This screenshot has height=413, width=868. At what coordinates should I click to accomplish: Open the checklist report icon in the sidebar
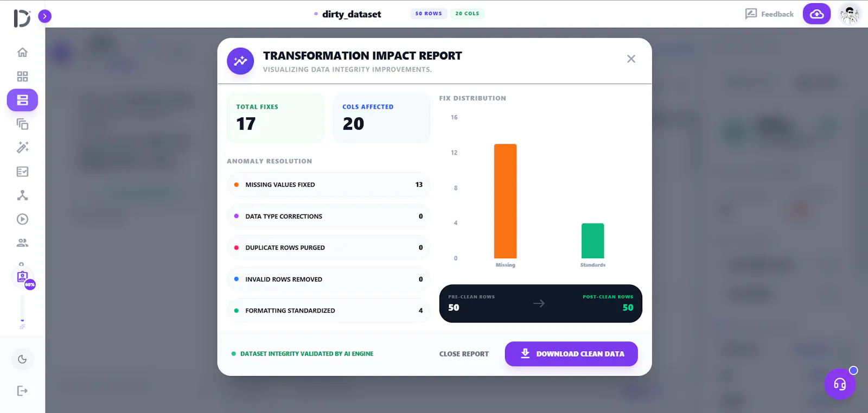tap(22, 171)
